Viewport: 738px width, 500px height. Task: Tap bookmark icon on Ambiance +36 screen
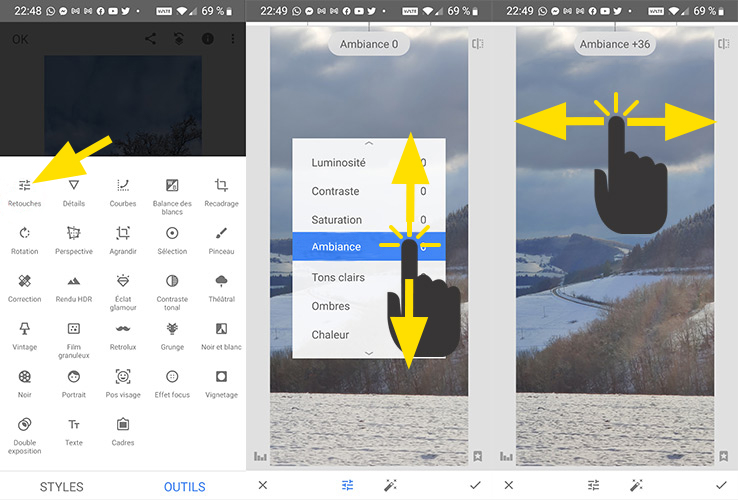(x=724, y=456)
